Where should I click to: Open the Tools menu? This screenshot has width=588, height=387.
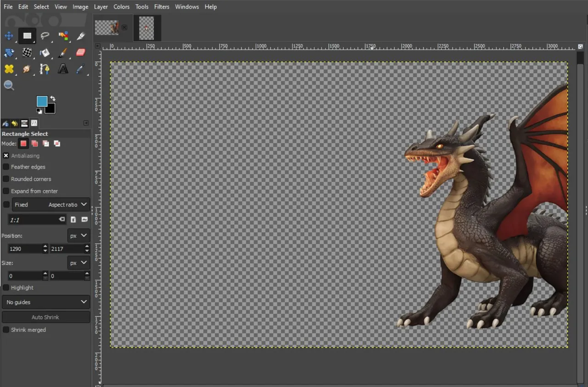tap(142, 7)
